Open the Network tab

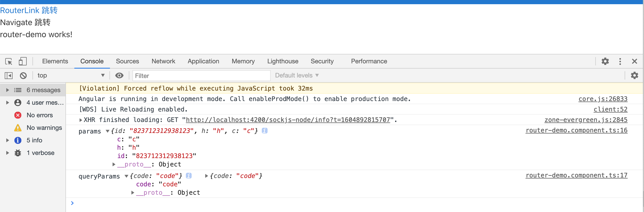(x=163, y=61)
